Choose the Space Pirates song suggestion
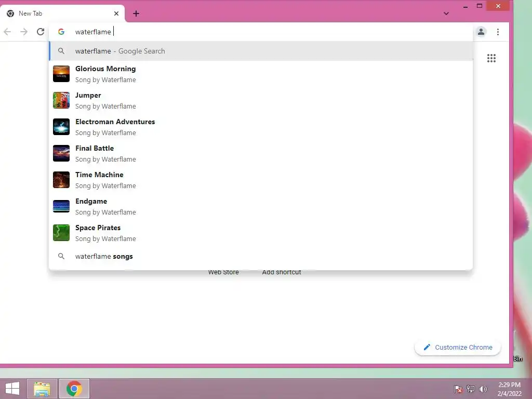The image size is (532, 399). tap(261, 233)
